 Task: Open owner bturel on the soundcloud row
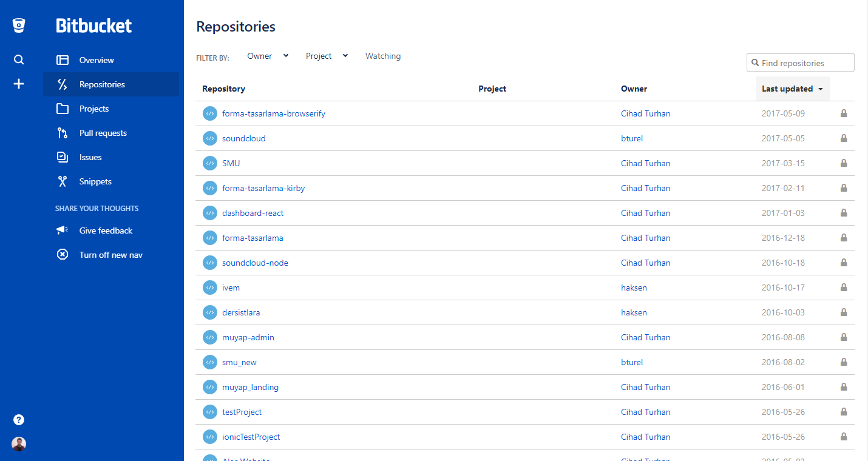632,138
